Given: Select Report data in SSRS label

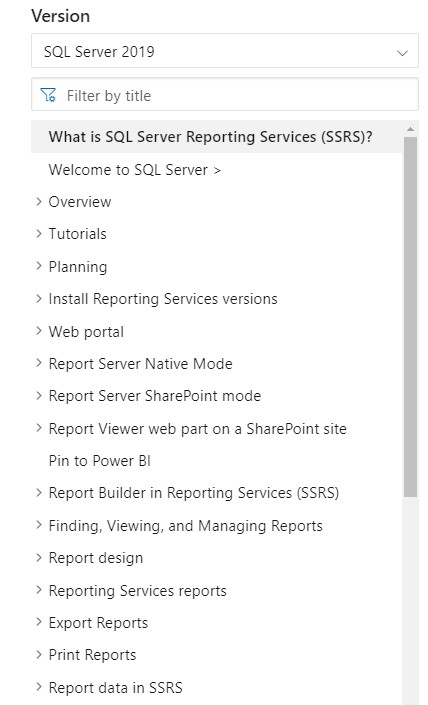Looking at the screenshot, I should click(116, 688).
